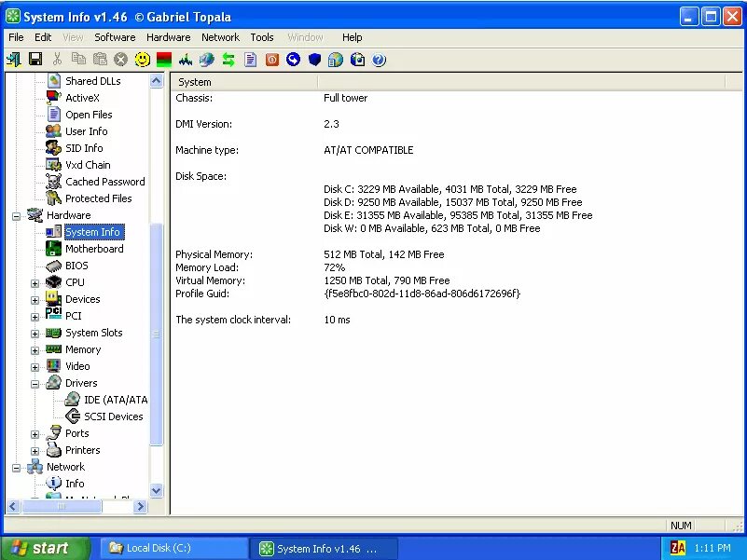Image resolution: width=747 pixels, height=560 pixels.
Task: Click the text document toolbar icon
Action: (250, 60)
